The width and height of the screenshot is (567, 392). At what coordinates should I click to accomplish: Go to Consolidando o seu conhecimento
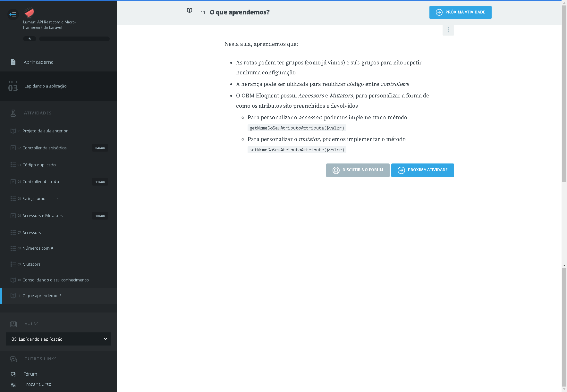pos(55,280)
